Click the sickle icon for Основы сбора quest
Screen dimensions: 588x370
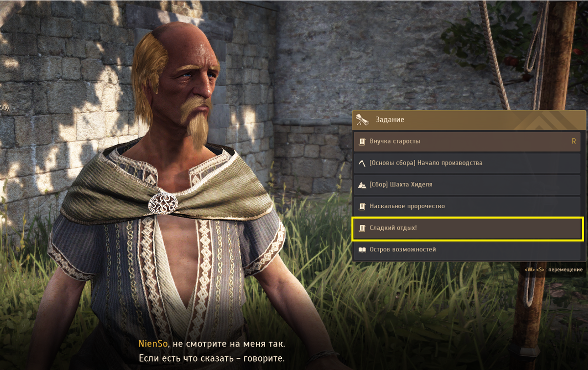(x=362, y=163)
